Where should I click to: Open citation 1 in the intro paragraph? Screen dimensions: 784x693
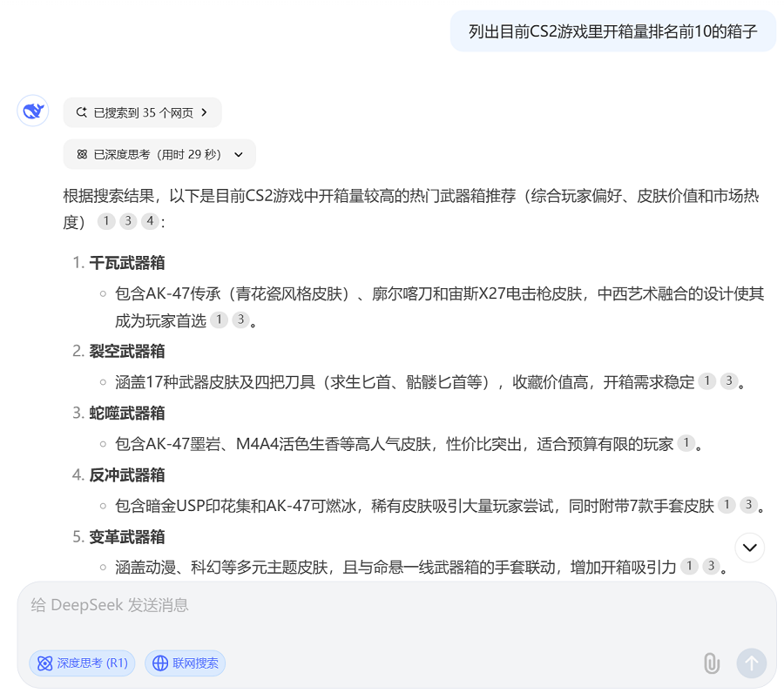click(106, 221)
